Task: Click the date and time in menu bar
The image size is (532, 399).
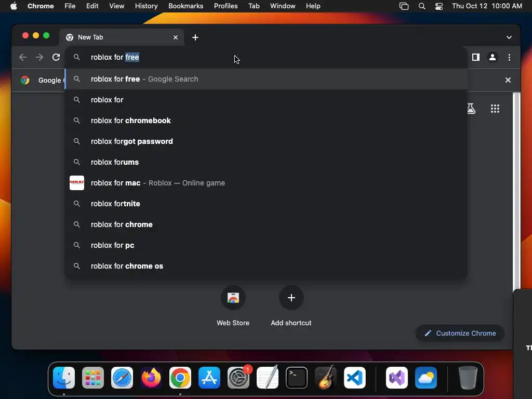Action: [x=487, y=6]
